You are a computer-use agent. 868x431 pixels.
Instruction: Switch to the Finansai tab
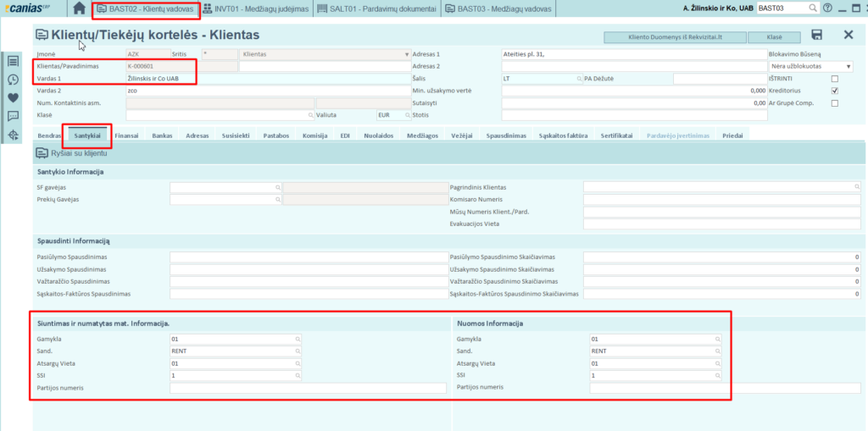[x=126, y=135]
